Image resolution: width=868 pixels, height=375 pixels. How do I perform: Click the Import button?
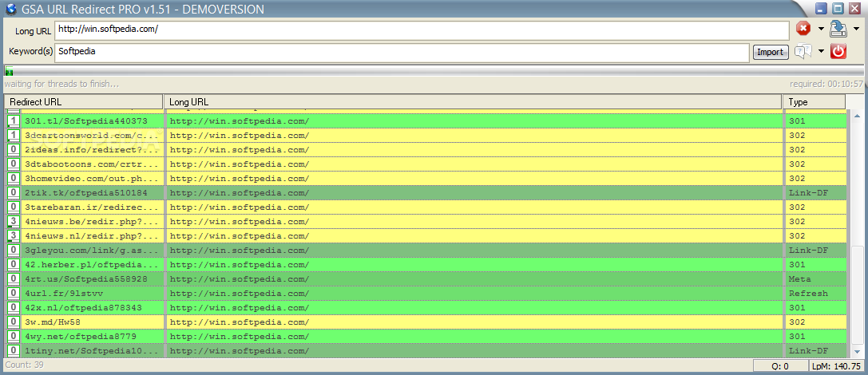770,52
